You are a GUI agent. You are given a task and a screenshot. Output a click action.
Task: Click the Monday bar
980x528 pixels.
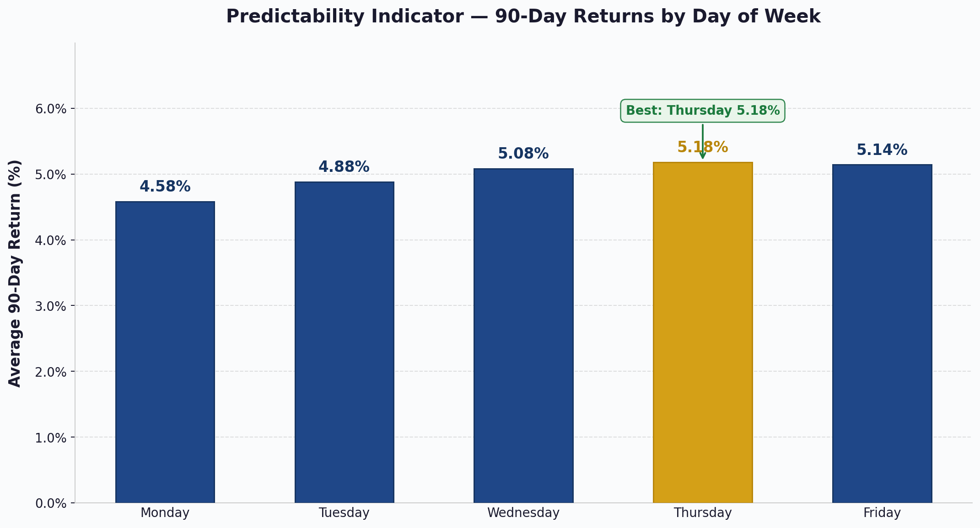tap(165, 352)
